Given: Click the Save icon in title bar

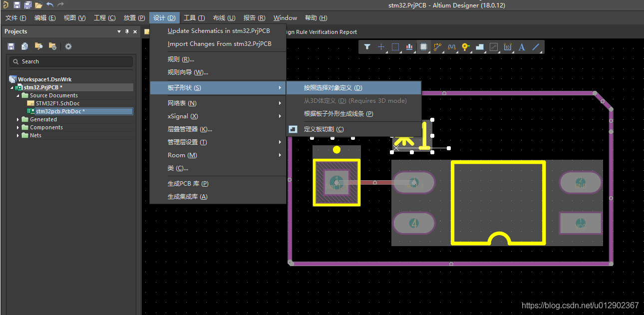Looking at the screenshot, I should [x=16, y=5].
